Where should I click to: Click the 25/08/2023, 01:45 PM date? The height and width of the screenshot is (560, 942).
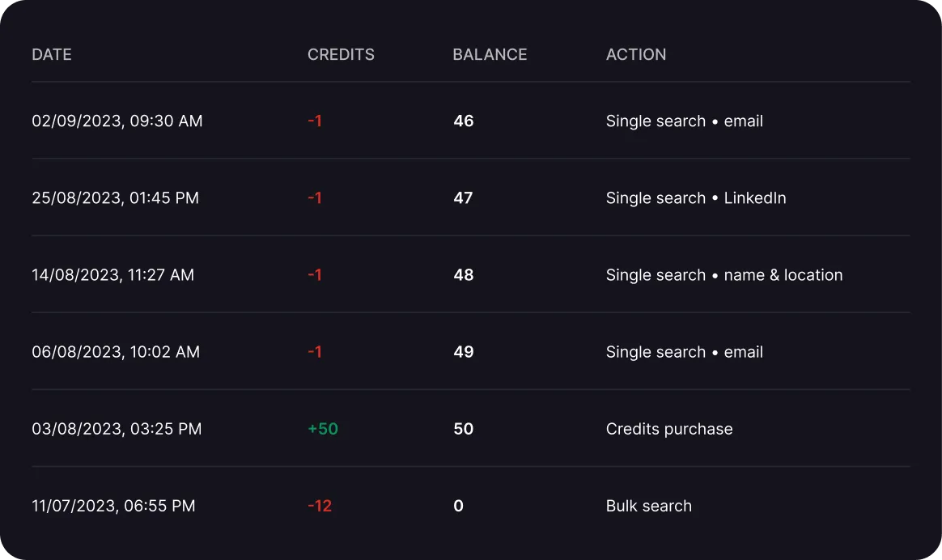pos(116,198)
